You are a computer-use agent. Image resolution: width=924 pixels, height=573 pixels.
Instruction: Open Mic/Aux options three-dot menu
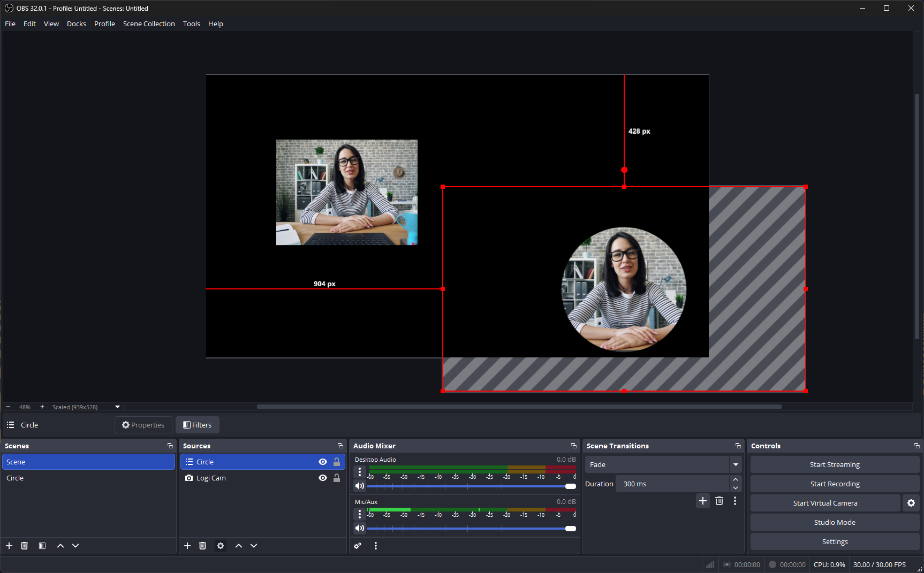[360, 514]
